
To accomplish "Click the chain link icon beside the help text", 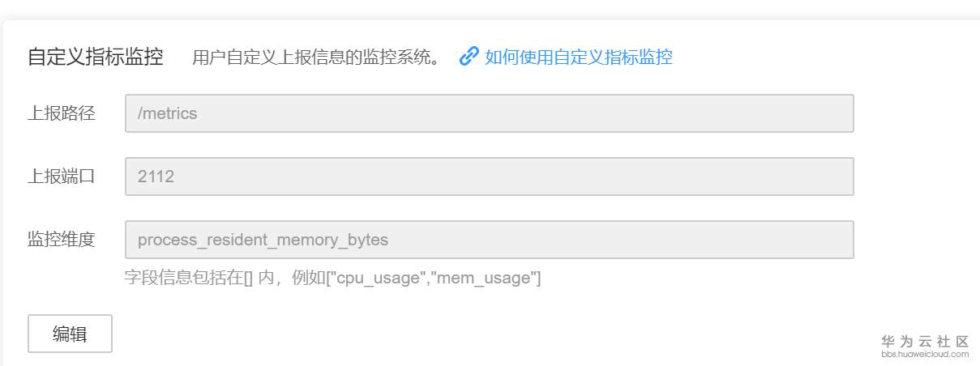I will [469, 57].
